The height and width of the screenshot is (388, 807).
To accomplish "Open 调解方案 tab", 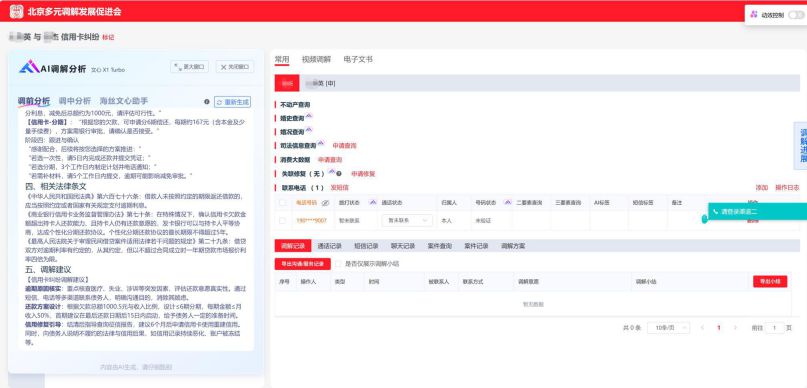I will [513, 246].
